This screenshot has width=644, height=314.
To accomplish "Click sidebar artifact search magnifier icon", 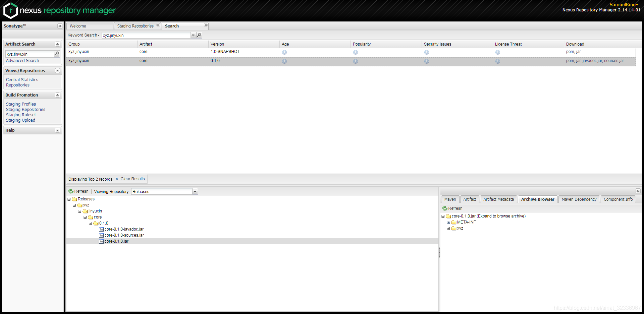I will [57, 54].
